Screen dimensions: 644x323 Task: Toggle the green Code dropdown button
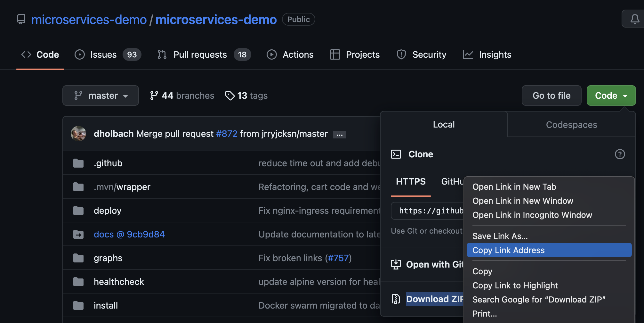611,95
